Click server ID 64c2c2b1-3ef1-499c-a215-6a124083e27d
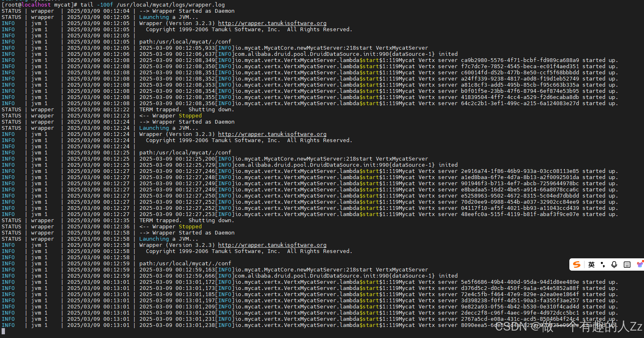 [520, 103]
